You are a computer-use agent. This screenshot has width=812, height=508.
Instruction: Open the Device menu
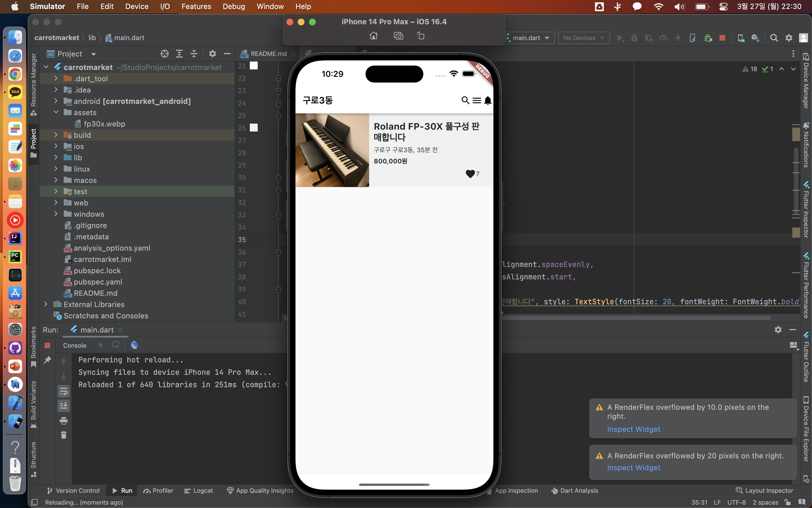click(136, 6)
